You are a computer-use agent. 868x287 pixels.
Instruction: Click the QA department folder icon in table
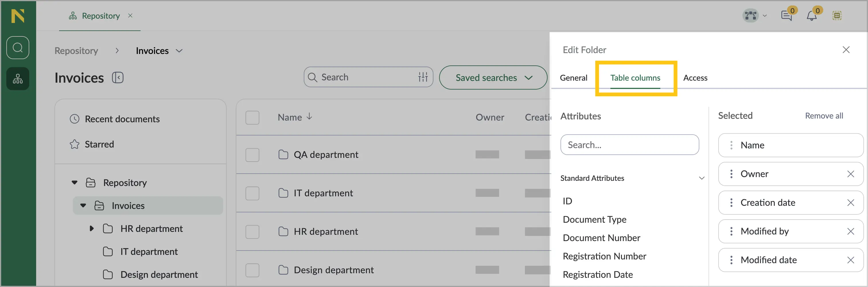point(283,154)
